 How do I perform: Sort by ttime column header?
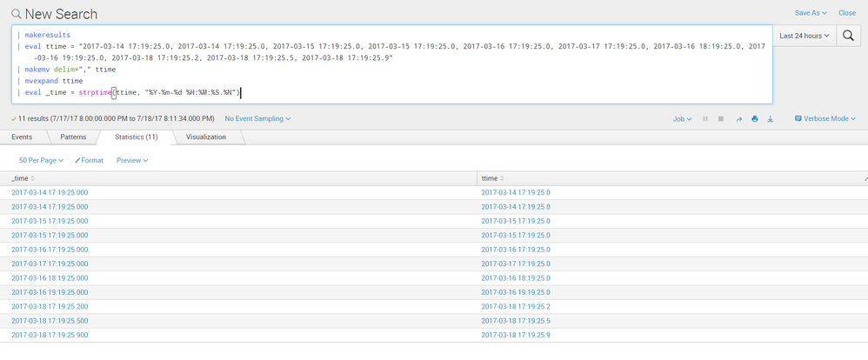pyautogui.click(x=492, y=178)
